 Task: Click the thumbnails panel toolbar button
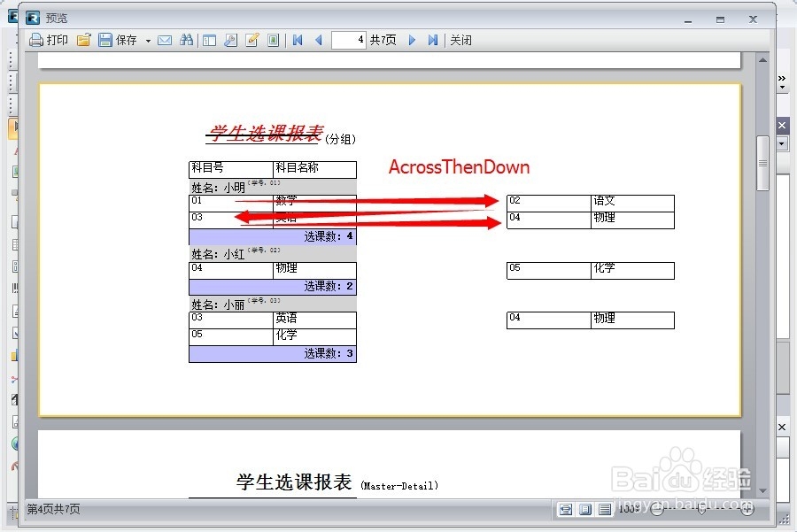[x=210, y=40]
